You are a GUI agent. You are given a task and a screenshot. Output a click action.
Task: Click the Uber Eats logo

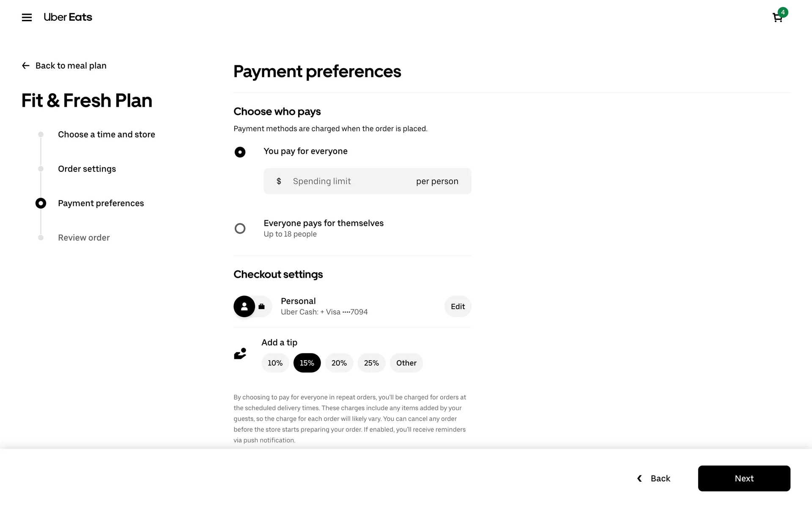pos(68,17)
